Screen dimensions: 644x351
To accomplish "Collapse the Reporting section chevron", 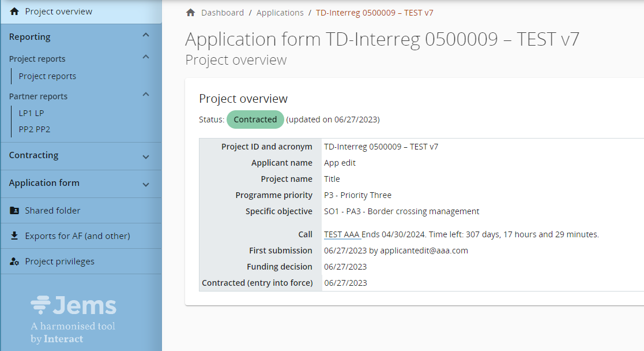I will pyautogui.click(x=146, y=36).
